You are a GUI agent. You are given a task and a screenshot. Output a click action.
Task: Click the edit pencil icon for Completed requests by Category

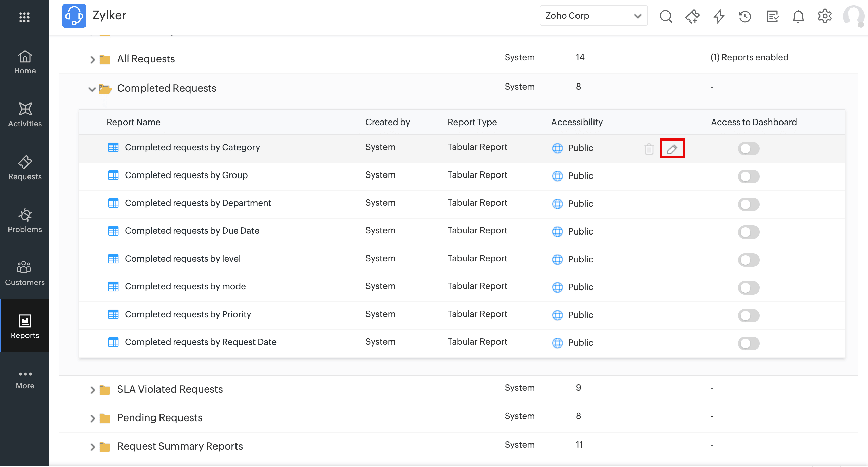point(672,149)
